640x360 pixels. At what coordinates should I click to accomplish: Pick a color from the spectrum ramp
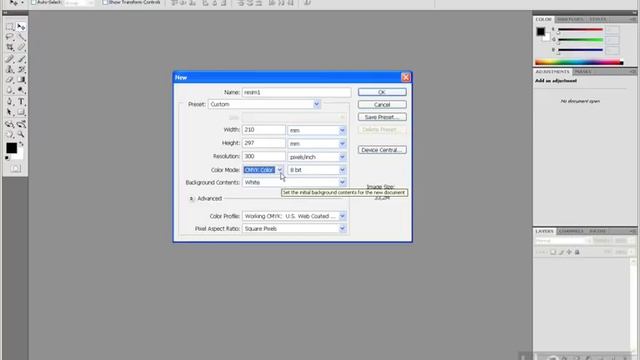[579, 62]
